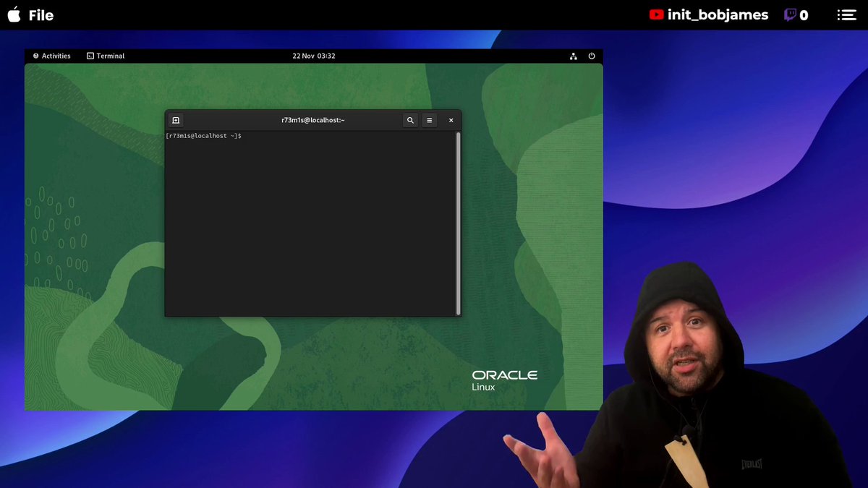Open the list menu icon at top right

(x=847, y=15)
